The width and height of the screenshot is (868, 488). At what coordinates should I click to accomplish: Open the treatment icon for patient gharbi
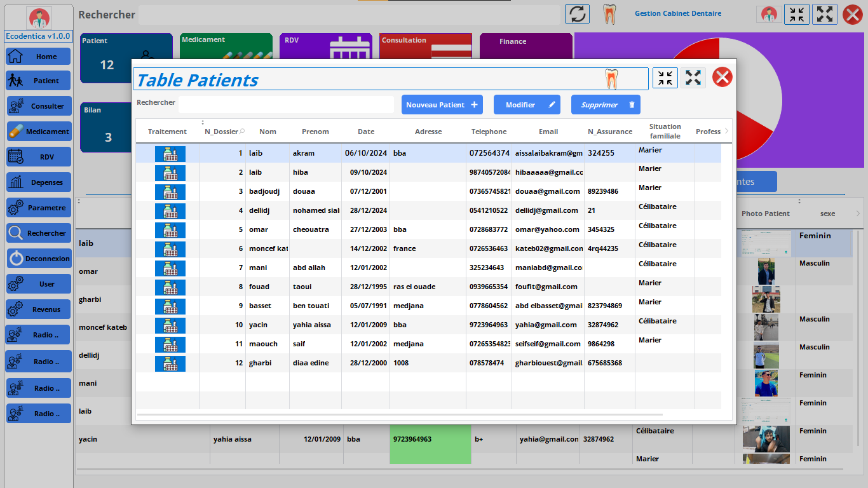[170, 363]
